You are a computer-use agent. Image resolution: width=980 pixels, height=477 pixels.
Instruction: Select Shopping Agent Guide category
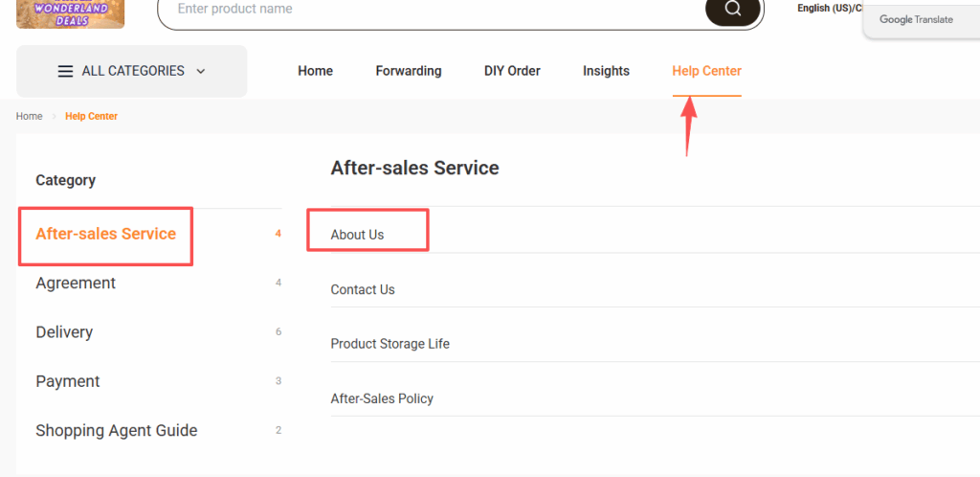117,431
